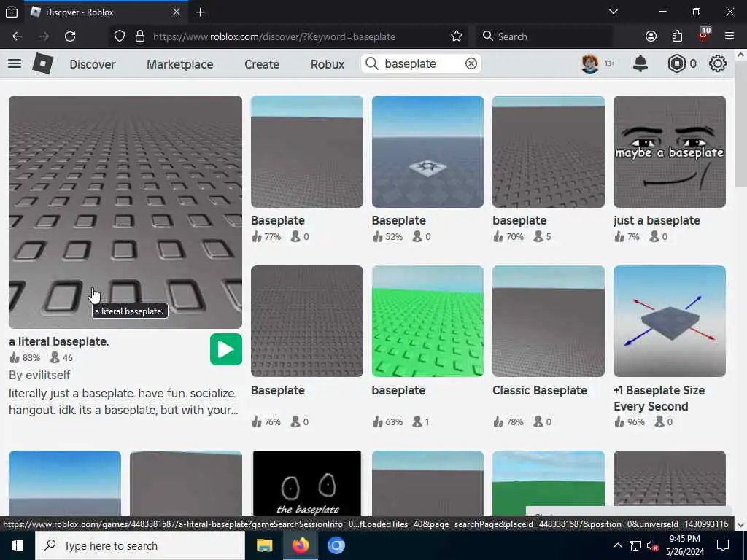Viewport: 747px width, 560px height.
Task: Open the Robux balance icon
Action: coord(676,63)
